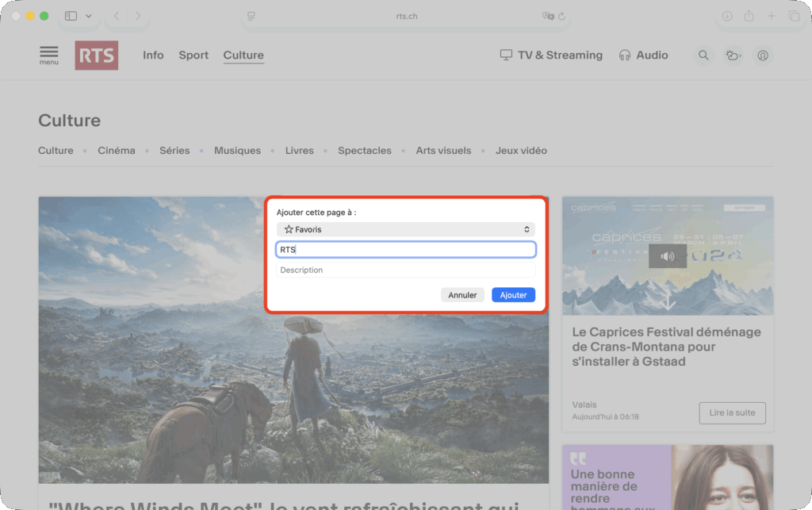Unmute the Caprices video sound

[668, 256]
